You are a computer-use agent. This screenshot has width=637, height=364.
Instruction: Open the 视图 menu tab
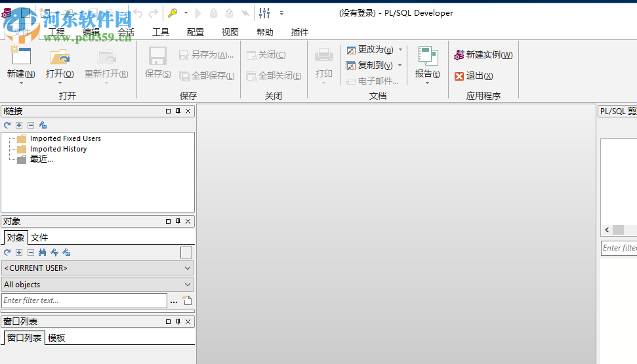coord(230,32)
